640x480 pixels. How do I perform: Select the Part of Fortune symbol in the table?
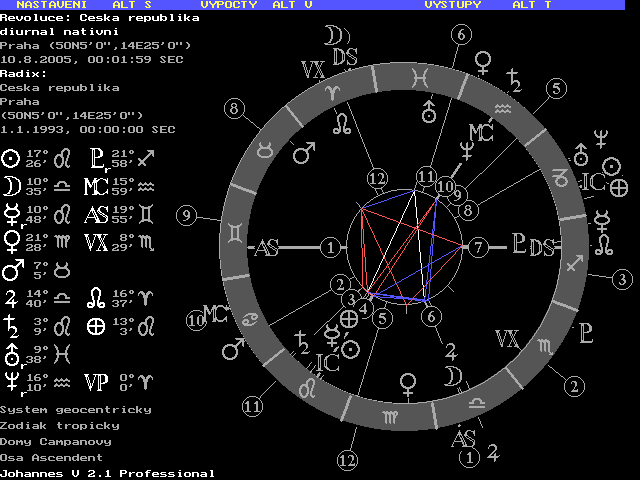pyautogui.click(x=96, y=325)
